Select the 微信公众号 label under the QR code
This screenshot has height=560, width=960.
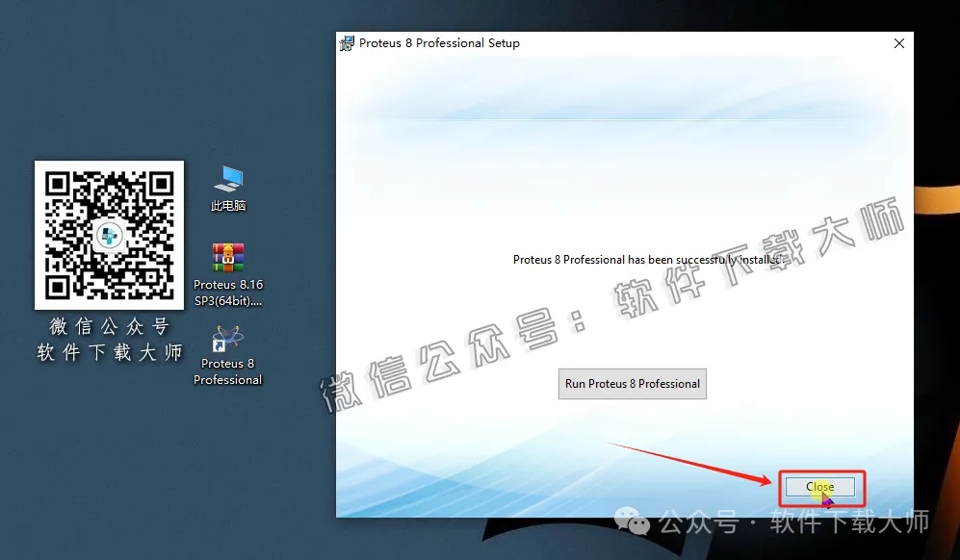tap(108, 327)
